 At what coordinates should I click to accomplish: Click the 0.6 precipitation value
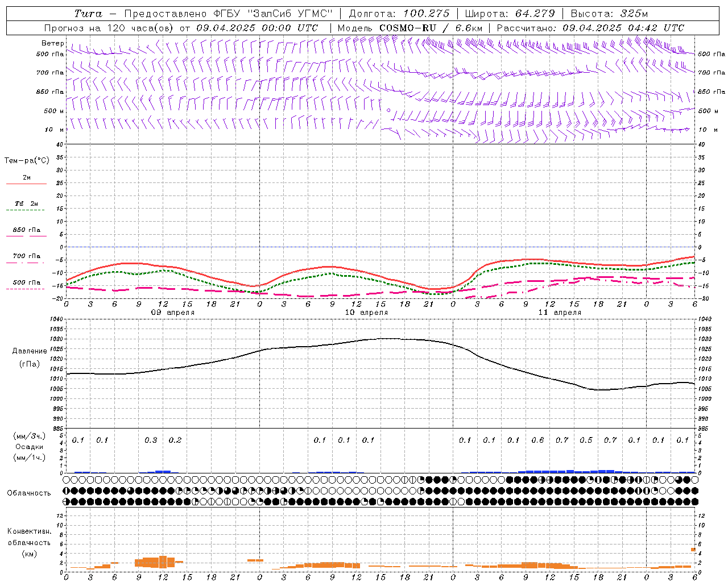(x=537, y=440)
